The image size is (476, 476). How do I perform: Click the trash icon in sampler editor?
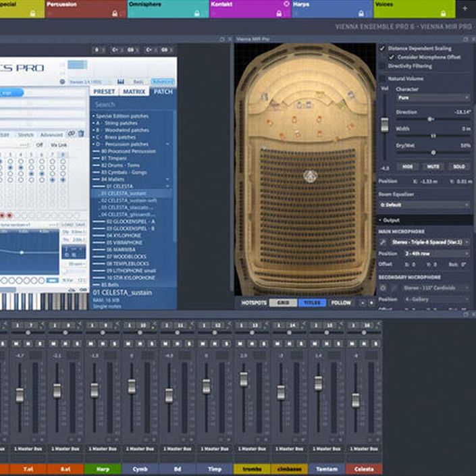(x=81, y=134)
